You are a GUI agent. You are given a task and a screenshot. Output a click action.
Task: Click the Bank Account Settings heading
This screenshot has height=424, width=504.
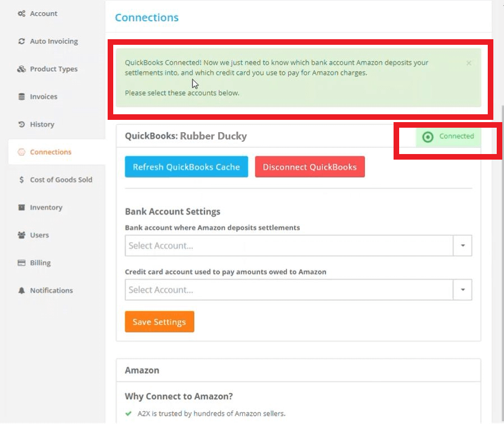coord(173,211)
